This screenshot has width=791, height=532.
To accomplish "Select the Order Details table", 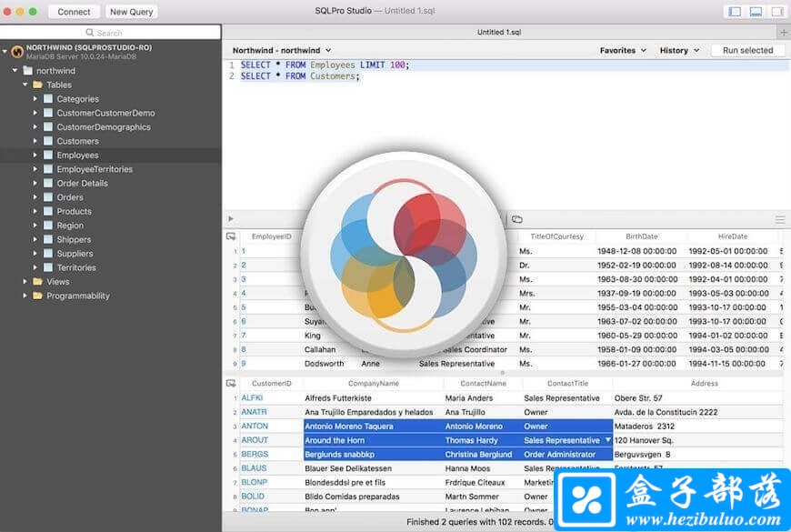I will coord(82,183).
